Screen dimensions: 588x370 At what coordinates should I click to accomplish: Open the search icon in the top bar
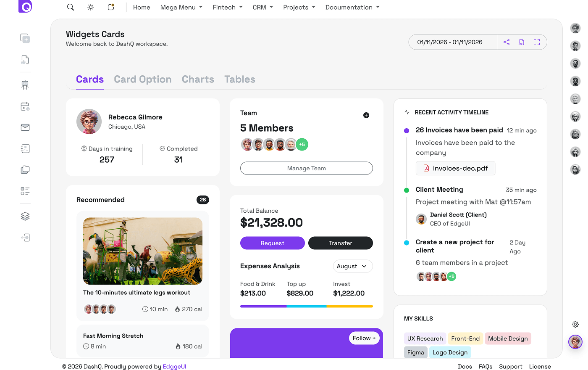(70, 7)
